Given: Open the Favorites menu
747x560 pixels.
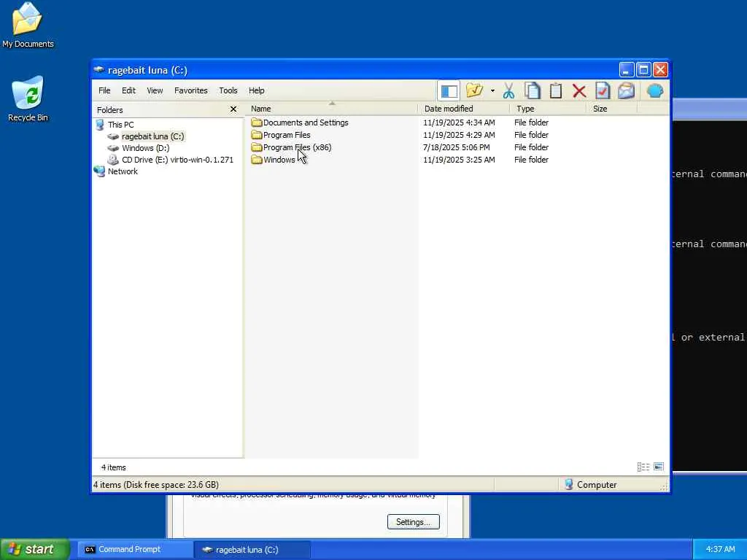Looking at the screenshot, I should 191,90.
